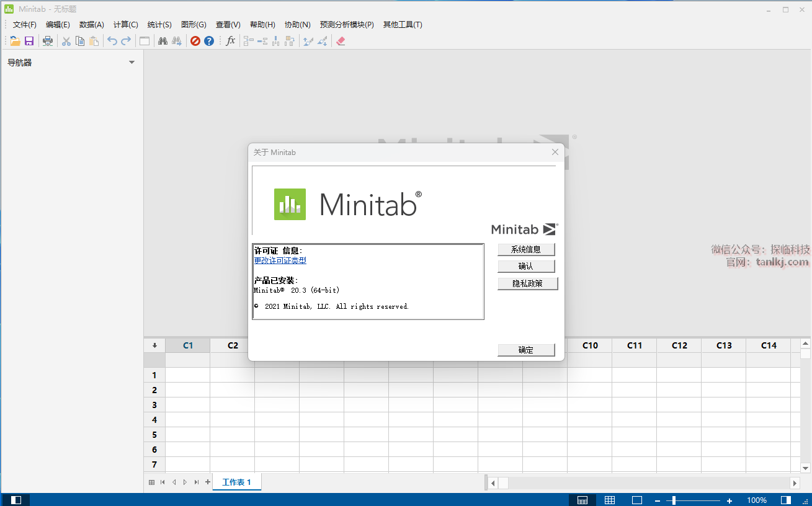This screenshot has width=812, height=506.
Task: Click the C12 column header
Action: [x=679, y=345]
